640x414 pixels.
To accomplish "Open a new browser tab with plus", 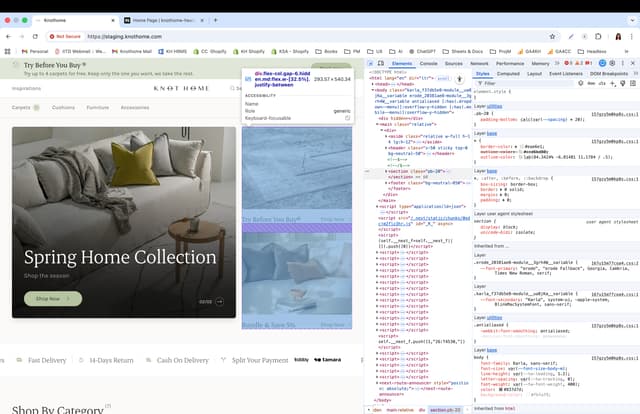I will point(216,20).
